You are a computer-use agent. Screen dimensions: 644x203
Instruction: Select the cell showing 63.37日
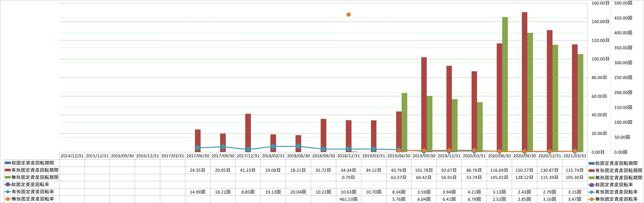[x=399, y=177]
